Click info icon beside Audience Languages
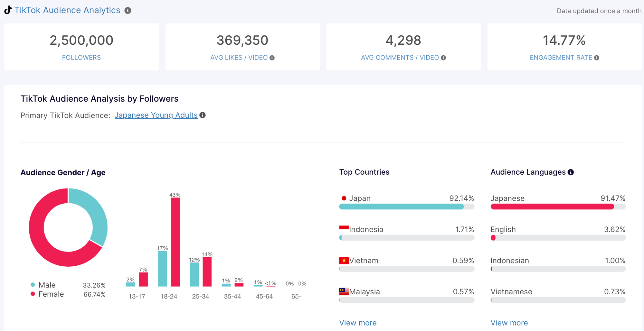The width and height of the screenshot is (644, 331). [x=571, y=172]
